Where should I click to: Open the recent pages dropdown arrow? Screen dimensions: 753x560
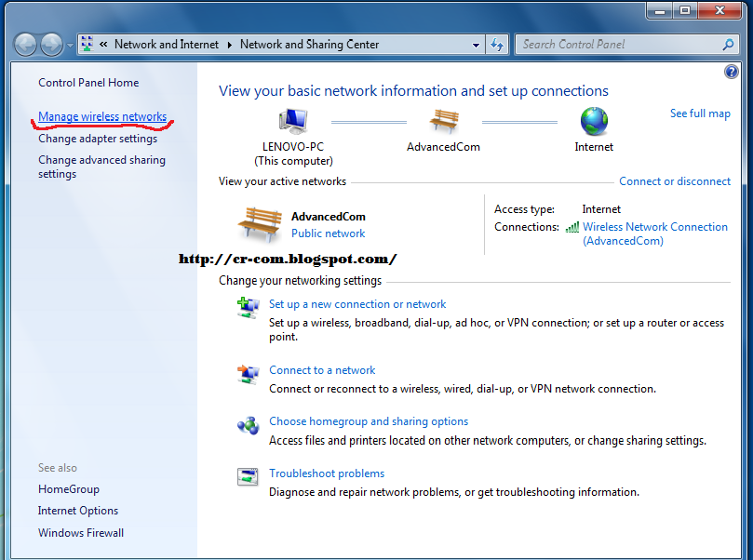pyautogui.click(x=70, y=45)
